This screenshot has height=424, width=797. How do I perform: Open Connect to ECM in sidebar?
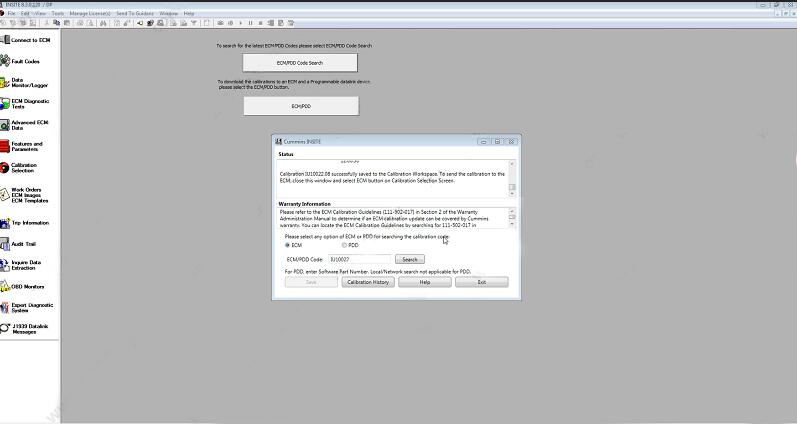25,40
